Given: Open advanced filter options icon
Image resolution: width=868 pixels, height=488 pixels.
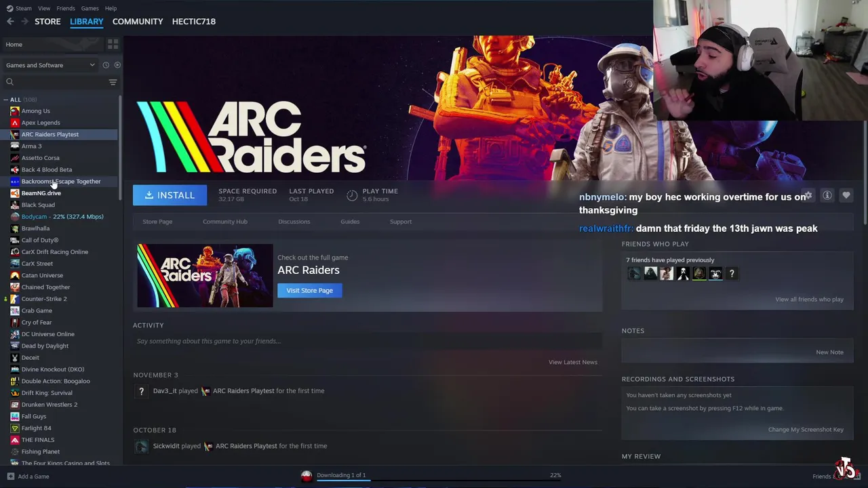Looking at the screenshot, I should click(113, 82).
